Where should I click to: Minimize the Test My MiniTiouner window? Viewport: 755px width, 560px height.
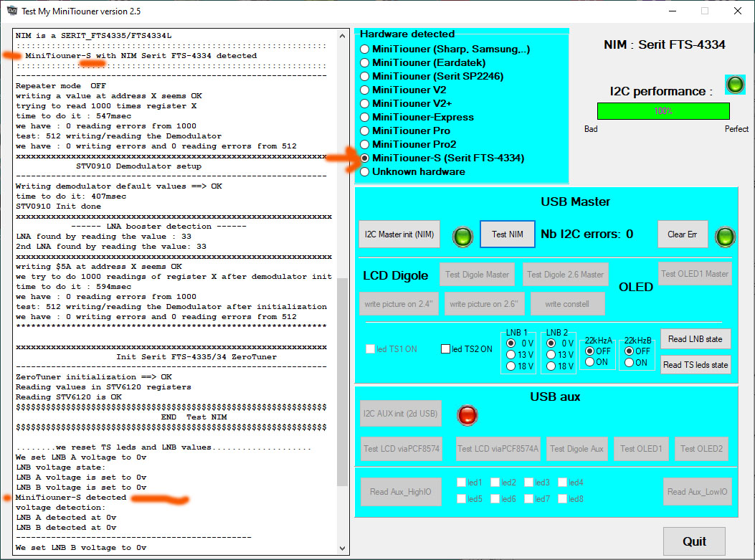[x=673, y=11]
